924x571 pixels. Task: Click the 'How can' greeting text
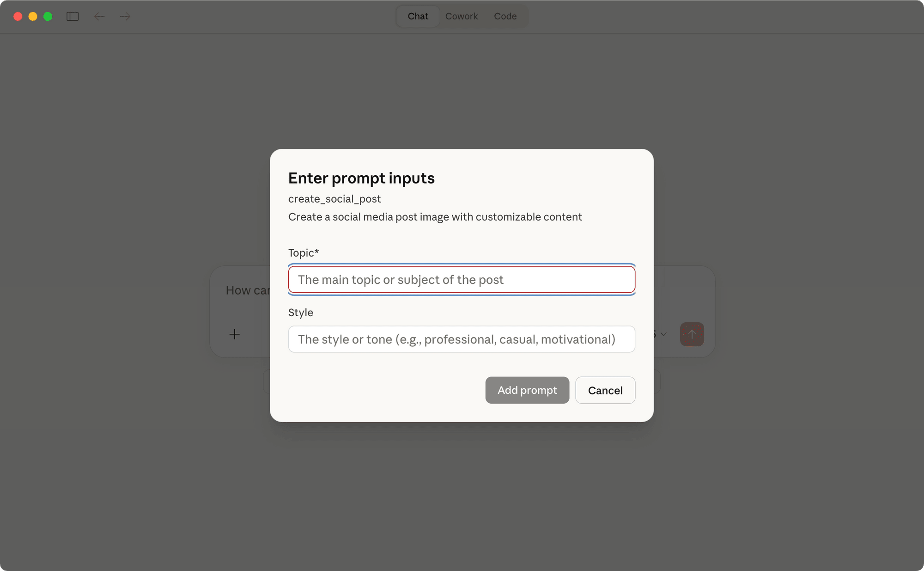coord(248,290)
